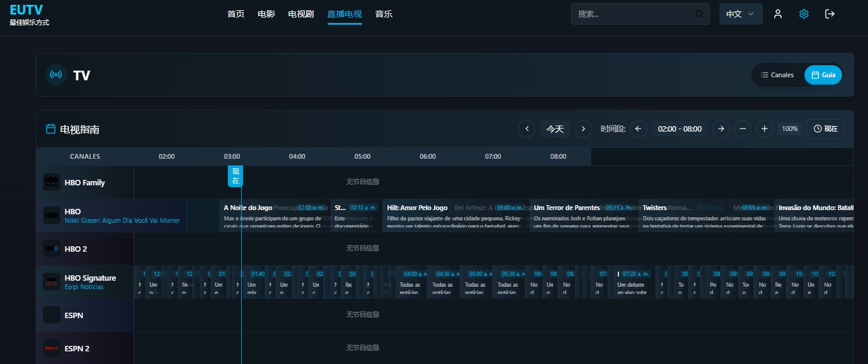Image resolution: width=868 pixels, height=364 pixels.
Task: Click ESPN channel logo
Action: tap(51, 315)
